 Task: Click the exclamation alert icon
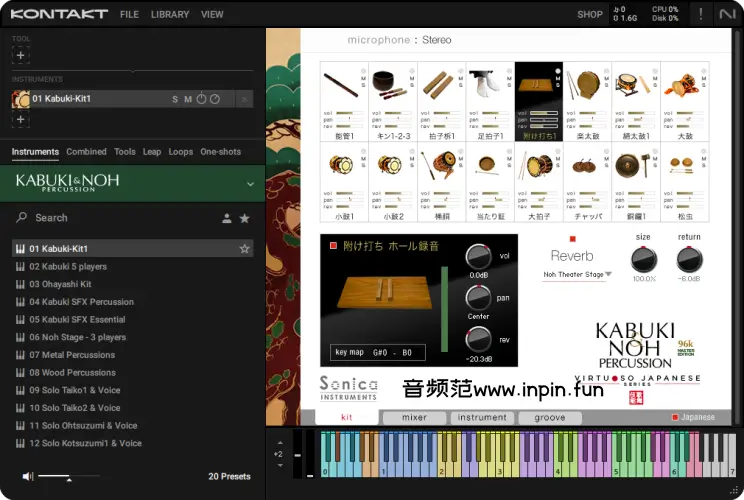tap(700, 14)
